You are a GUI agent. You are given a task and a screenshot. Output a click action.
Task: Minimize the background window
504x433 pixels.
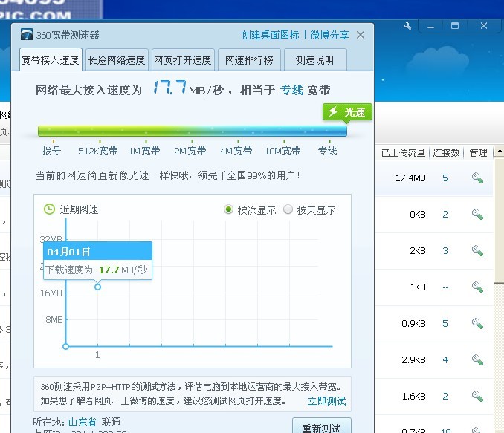point(430,26)
